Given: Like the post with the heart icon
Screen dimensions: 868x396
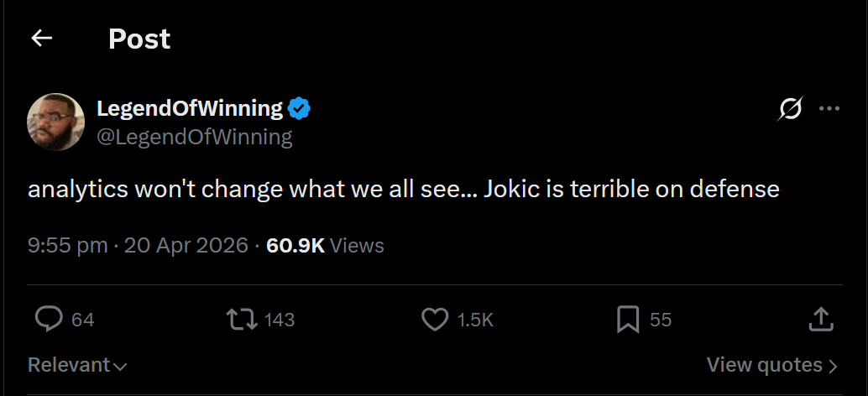Looking at the screenshot, I should click(x=435, y=320).
